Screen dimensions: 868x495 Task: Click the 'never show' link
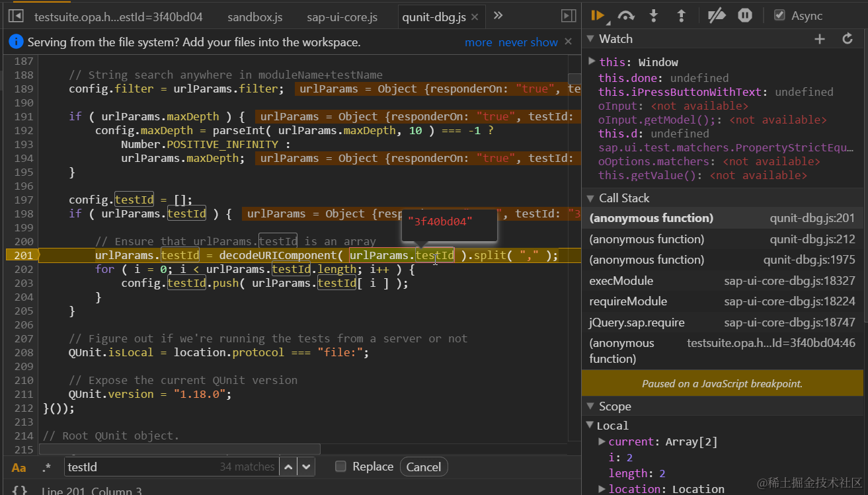(528, 42)
